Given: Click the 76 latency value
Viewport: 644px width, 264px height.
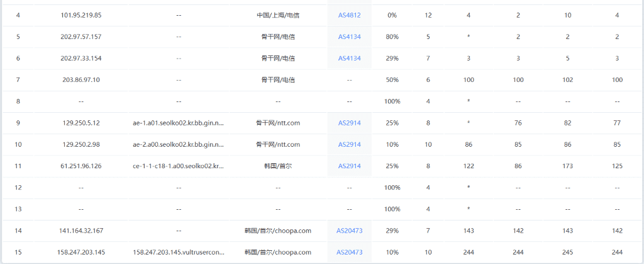Looking at the screenshot, I should click(518, 123).
